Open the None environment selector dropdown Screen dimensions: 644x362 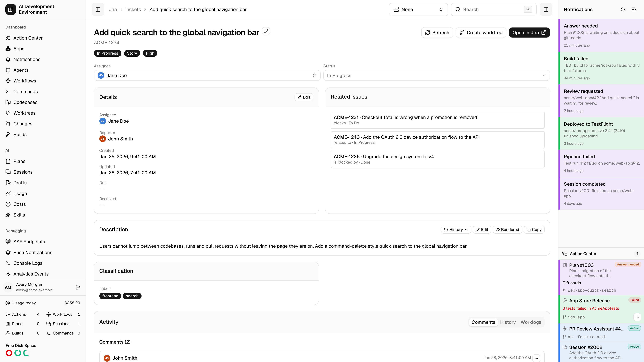click(418, 10)
